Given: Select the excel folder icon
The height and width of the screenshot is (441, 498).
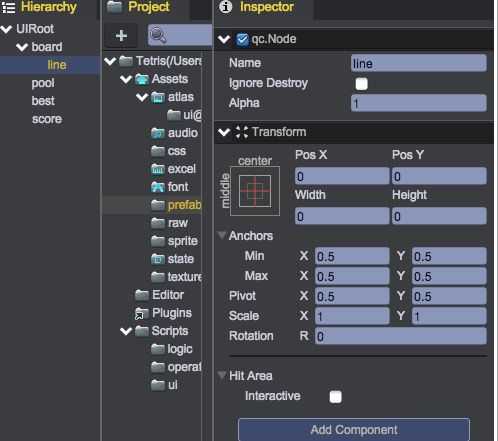Looking at the screenshot, I should [158, 169].
